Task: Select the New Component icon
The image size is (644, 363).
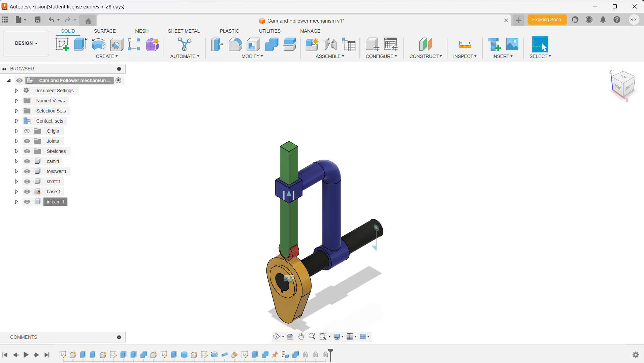Action: 312,44
